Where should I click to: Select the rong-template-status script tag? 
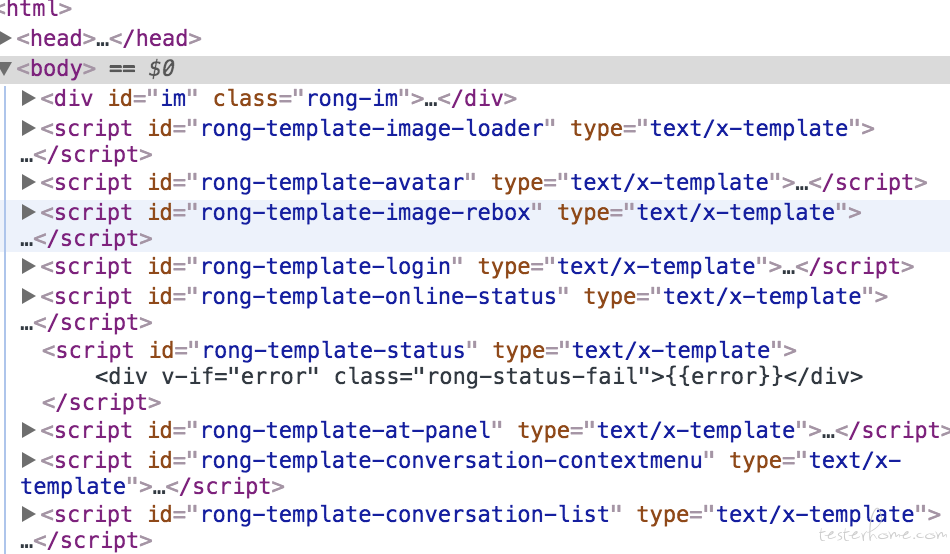419,350
